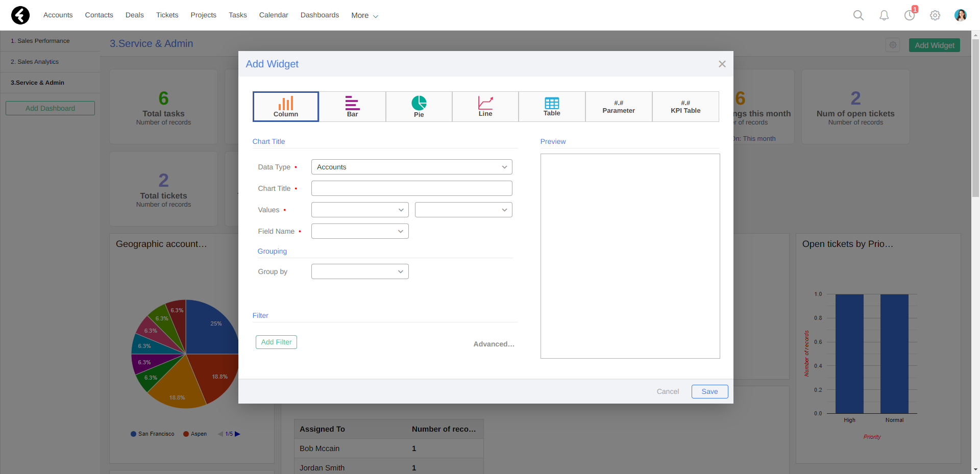
Task: Open the Group by dropdown
Action: (360, 271)
